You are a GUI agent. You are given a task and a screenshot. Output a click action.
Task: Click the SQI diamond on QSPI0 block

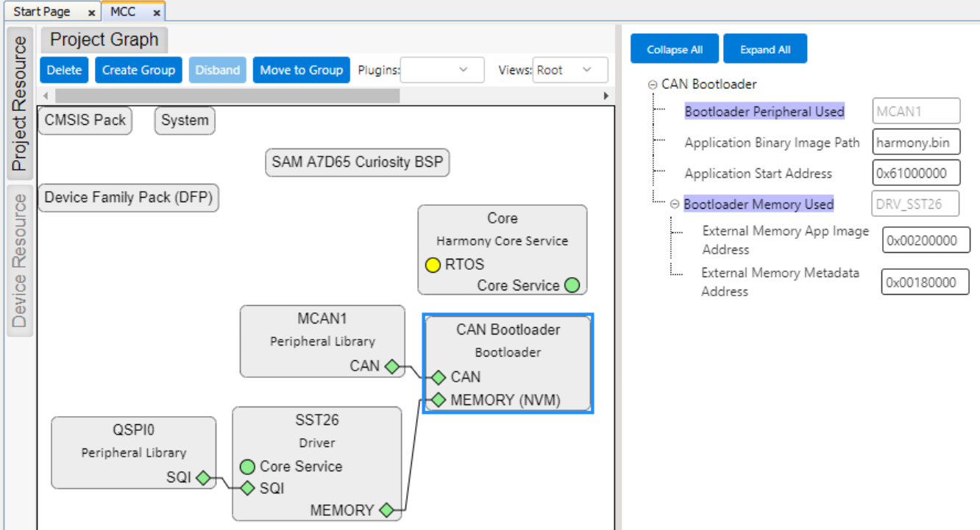(203, 478)
